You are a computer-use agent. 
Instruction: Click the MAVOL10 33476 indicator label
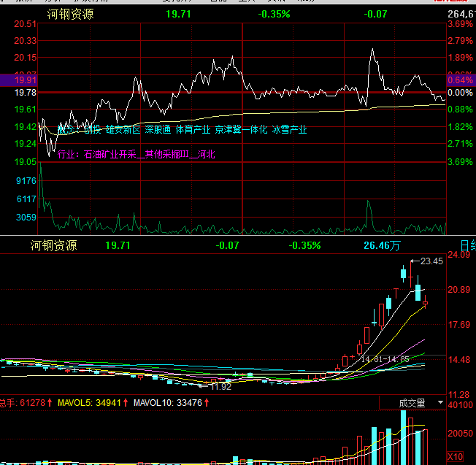pos(172,403)
